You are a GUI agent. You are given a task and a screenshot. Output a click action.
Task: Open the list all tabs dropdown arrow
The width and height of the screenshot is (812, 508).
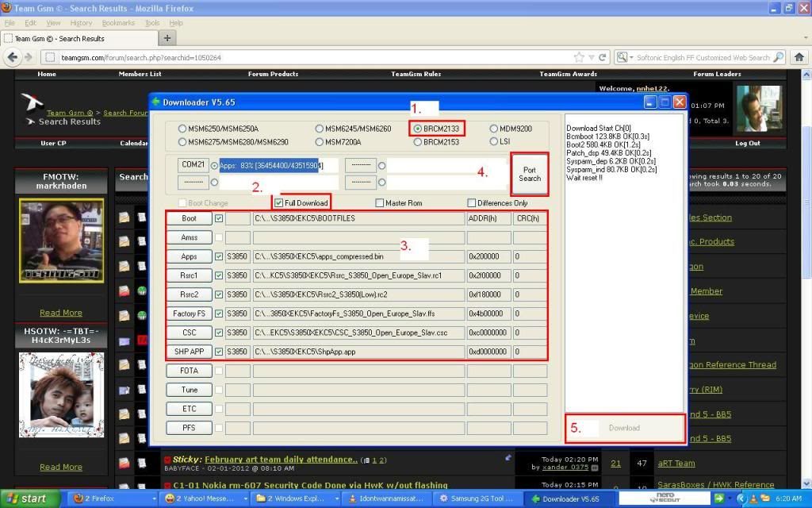tap(806, 38)
